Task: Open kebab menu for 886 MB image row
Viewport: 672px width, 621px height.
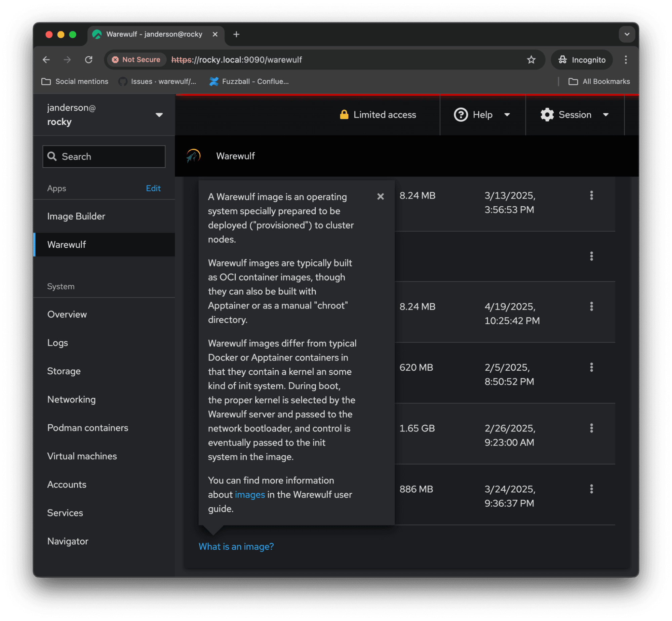Action: coord(591,489)
